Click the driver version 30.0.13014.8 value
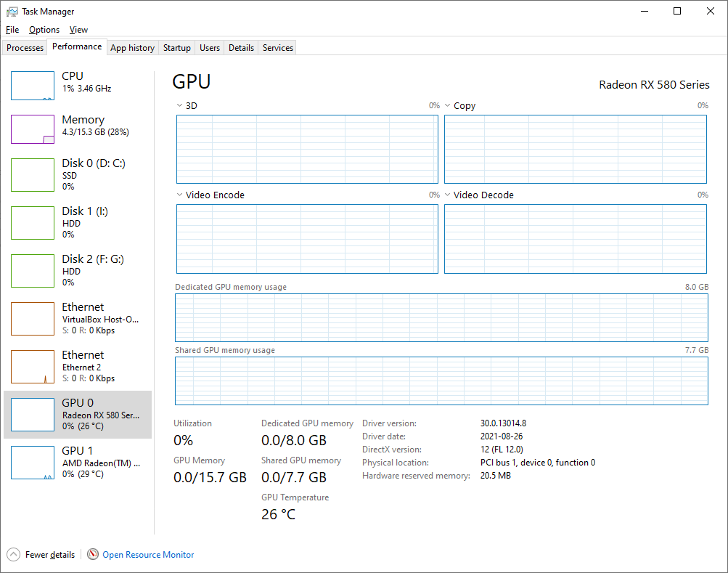Viewport: 728px width, 573px height. (x=503, y=423)
